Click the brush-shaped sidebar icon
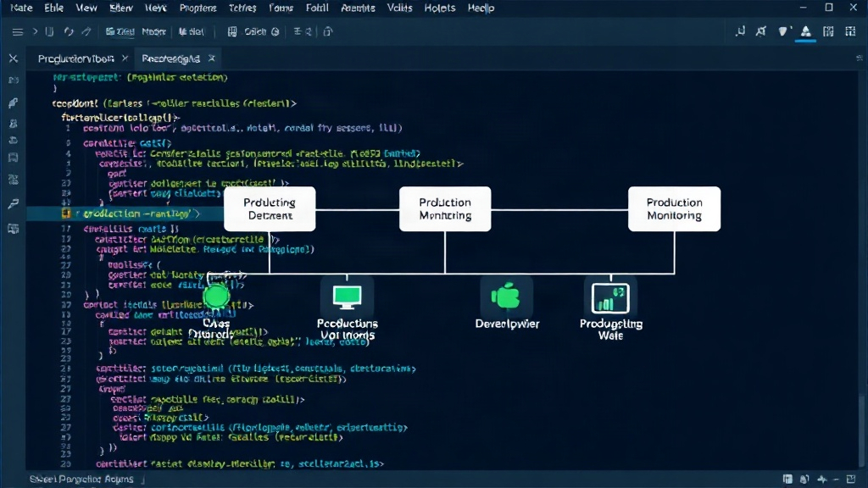Image resolution: width=868 pixels, height=488 pixels. tap(14, 103)
